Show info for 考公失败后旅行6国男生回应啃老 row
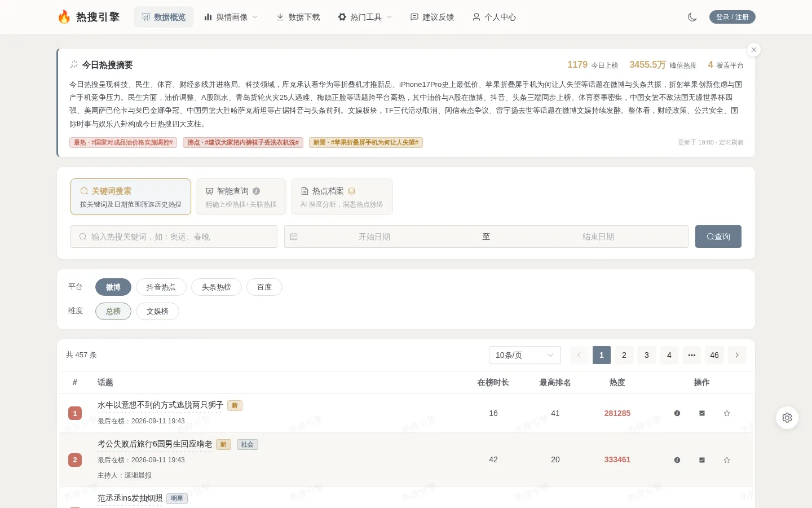The image size is (812, 508). [x=677, y=460]
